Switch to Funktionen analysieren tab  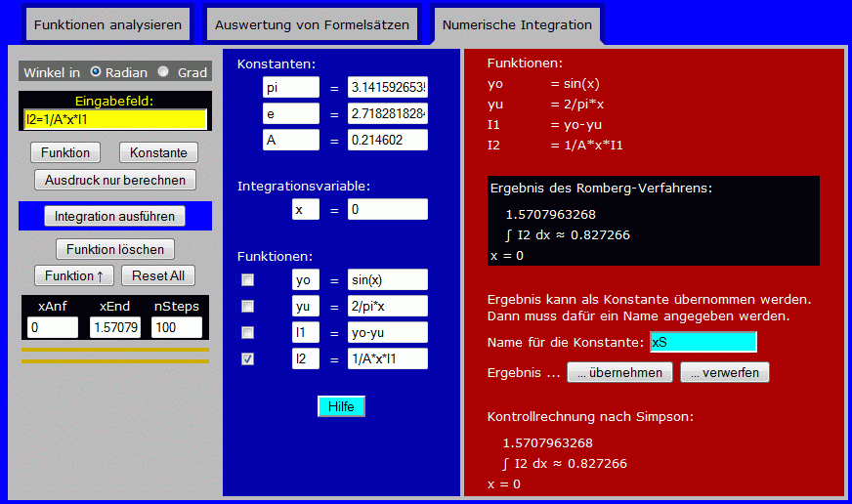107,24
